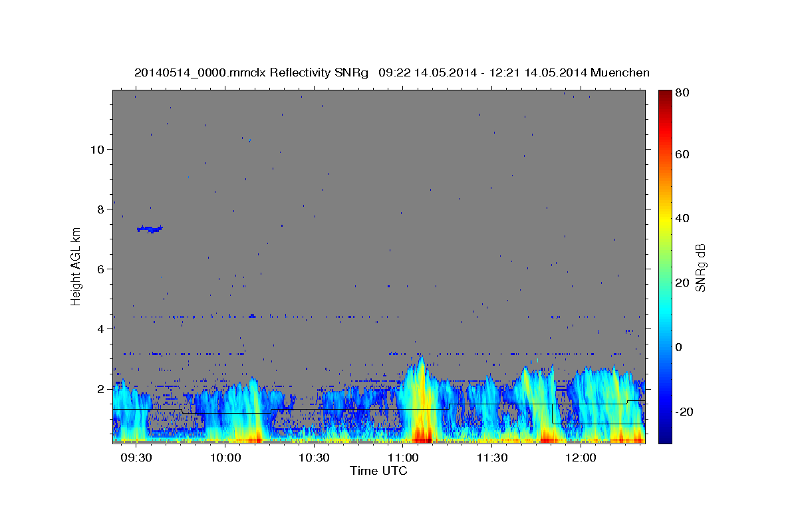This screenshot has width=798, height=532.
Task: Click the 09:30 time tick label
Action: (137, 458)
